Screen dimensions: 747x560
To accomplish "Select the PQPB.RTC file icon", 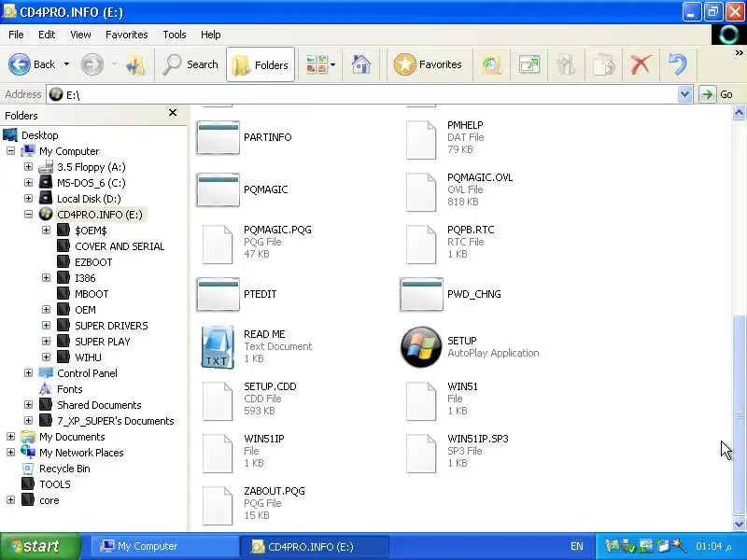I will (x=421, y=245).
